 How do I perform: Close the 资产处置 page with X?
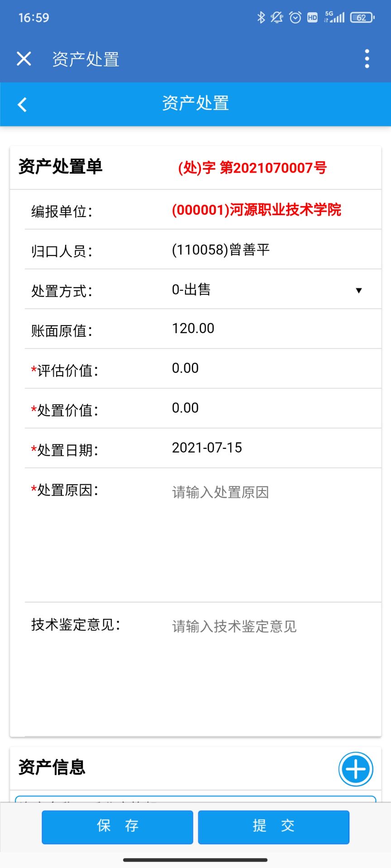(x=24, y=59)
